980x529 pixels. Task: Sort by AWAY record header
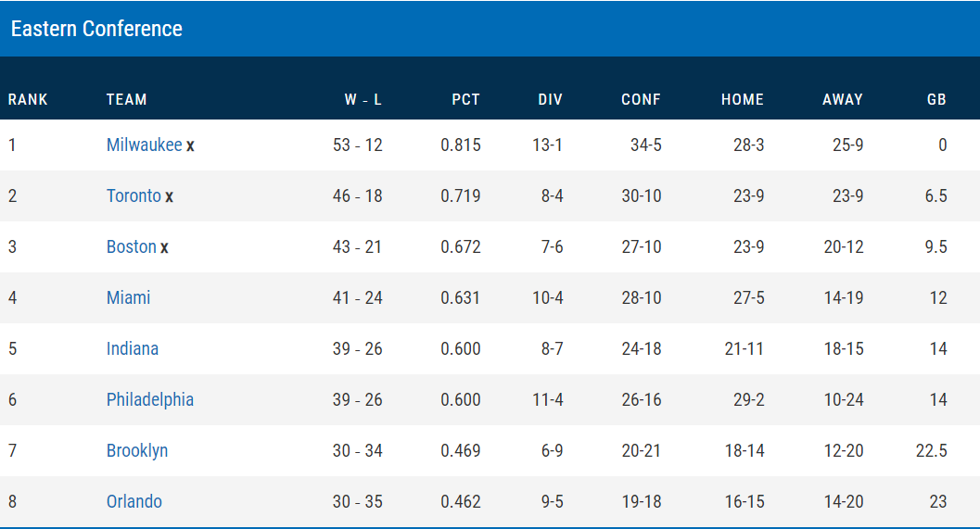pyautogui.click(x=842, y=99)
